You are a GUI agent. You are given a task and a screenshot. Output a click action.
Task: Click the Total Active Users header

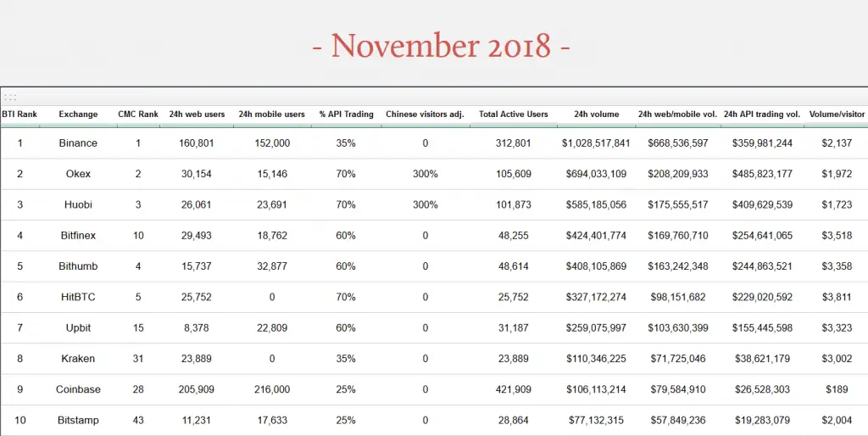tap(513, 115)
